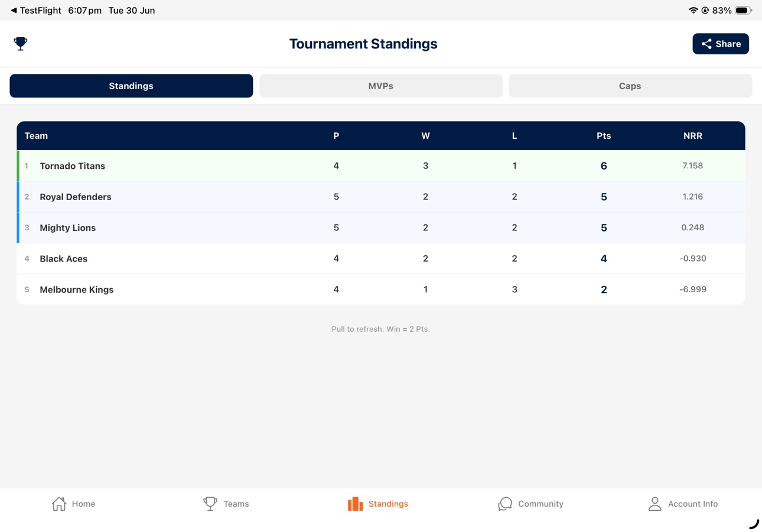762x532 pixels.
Task: Tap the NRR column header
Action: coord(693,136)
